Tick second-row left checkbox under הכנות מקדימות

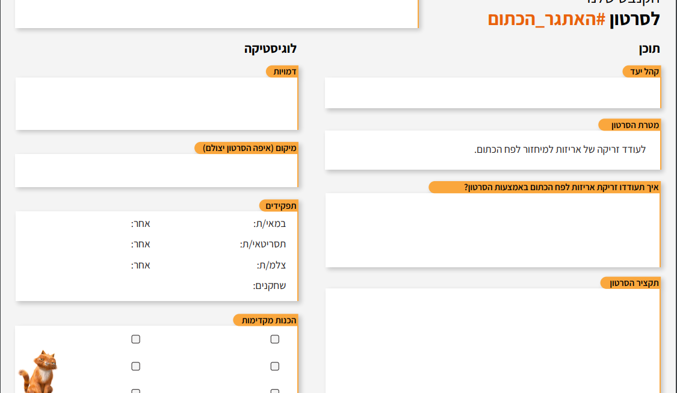pyautogui.click(x=136, y=366)
